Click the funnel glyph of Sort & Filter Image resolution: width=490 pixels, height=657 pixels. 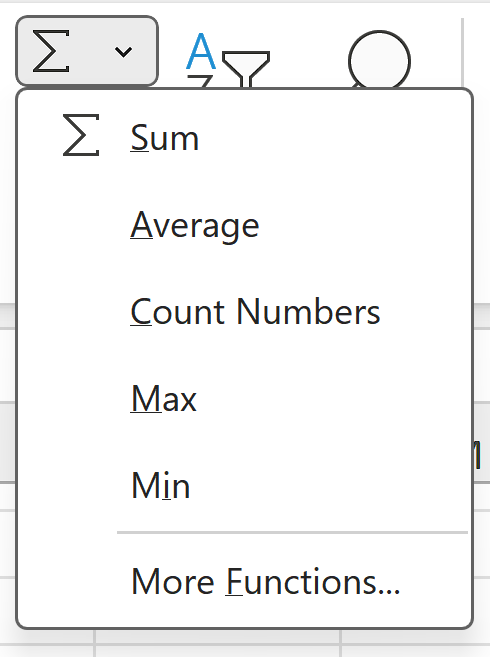tap(246, 69)
